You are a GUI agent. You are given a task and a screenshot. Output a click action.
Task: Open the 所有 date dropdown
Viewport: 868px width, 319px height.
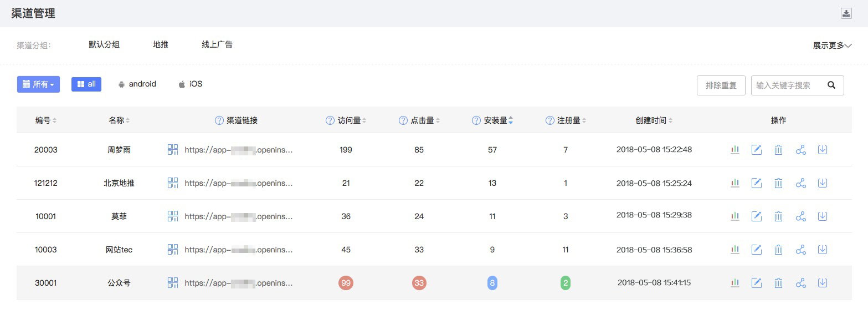[38, 84]
